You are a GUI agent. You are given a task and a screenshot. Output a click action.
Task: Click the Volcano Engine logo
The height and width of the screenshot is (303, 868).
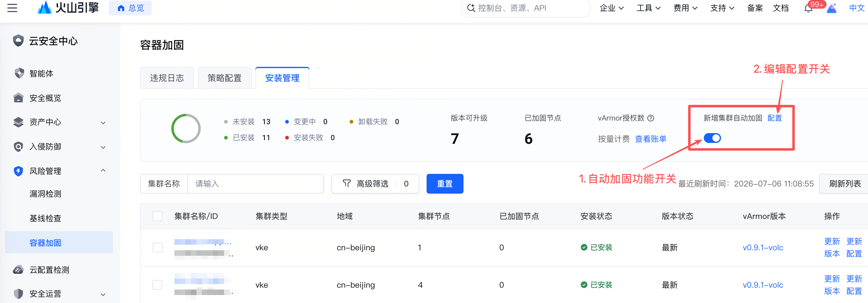point(68,7)
